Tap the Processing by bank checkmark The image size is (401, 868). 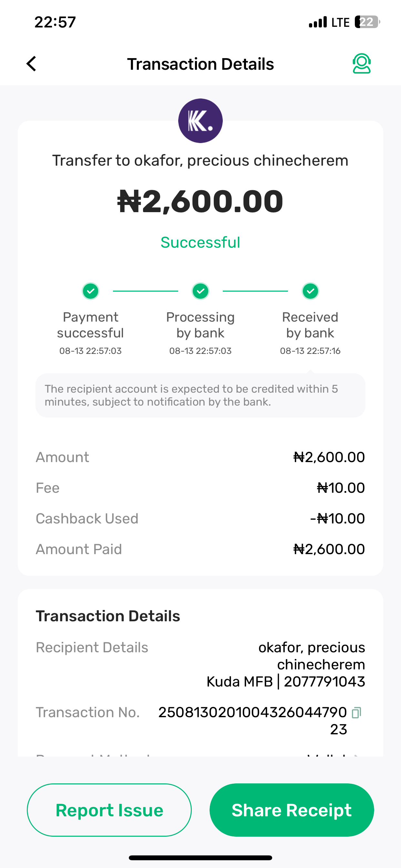[200, 291]
